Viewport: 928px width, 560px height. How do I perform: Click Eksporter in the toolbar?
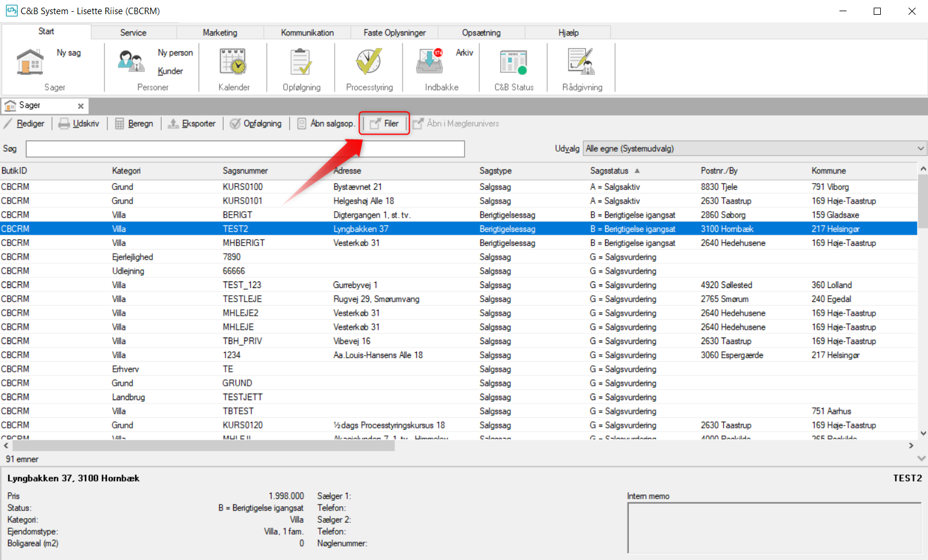pyautogui.click(x=192, y=123)
